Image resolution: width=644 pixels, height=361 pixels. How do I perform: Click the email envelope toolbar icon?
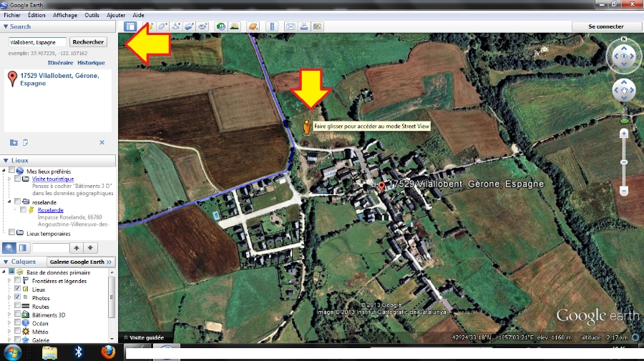(291, 26)
